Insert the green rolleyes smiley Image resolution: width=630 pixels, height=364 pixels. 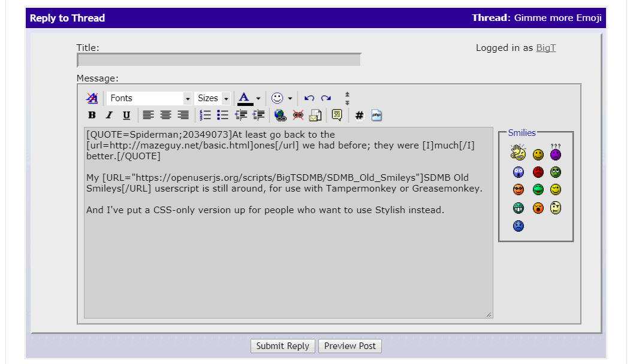tap(556, 172)
